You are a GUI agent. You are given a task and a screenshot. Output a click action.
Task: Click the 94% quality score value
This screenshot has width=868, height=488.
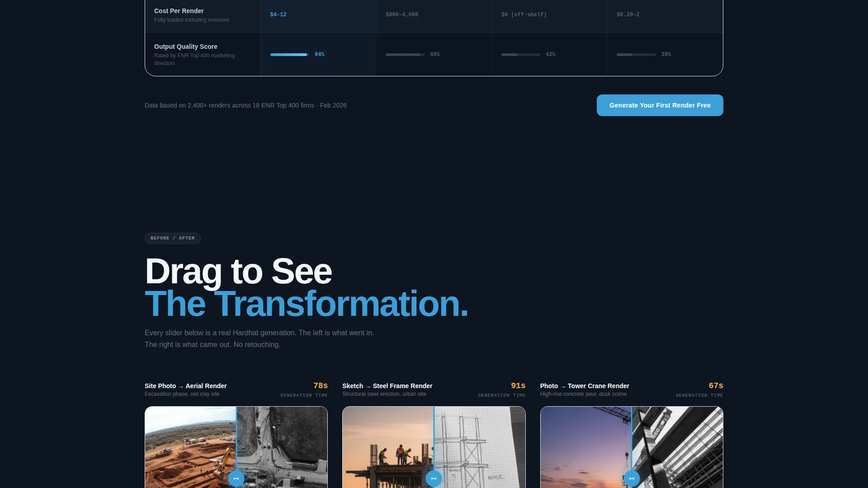point(320,54)
